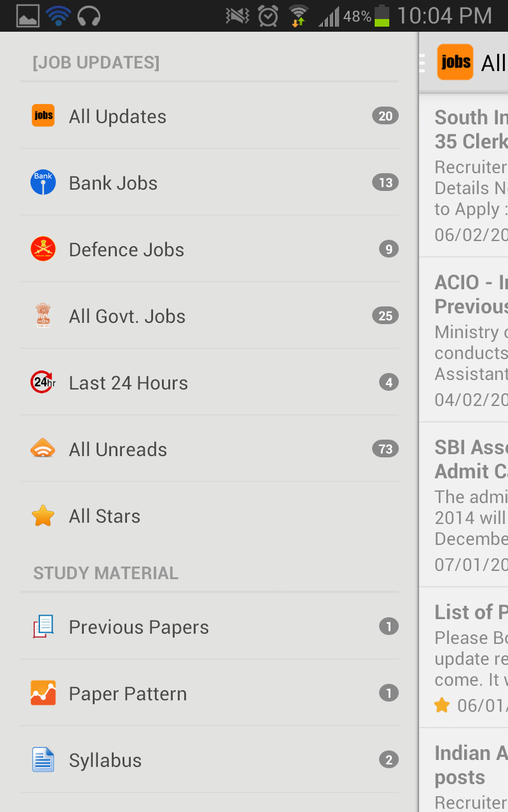The image size is (508, 812).
Task: Select All Govt. Jobs category
Action: [x=127, y=317]
